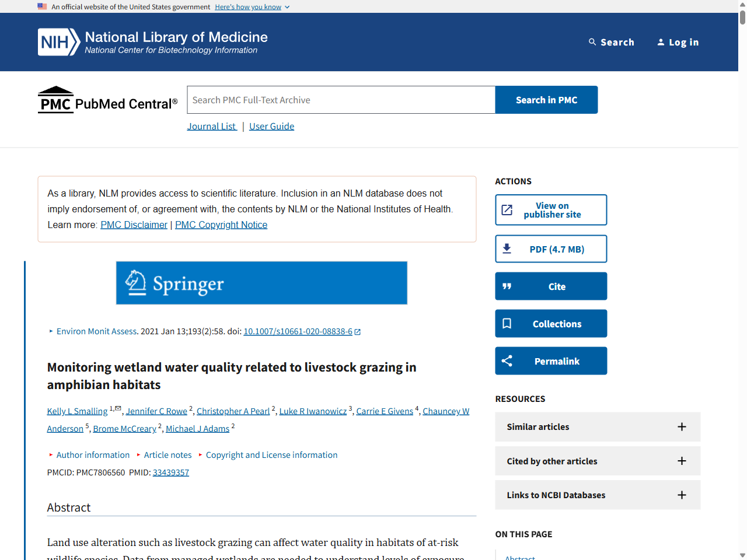Expand Author information
This screenshot has height=560, width=747.
pyautogui.click(x=89, y=455)
